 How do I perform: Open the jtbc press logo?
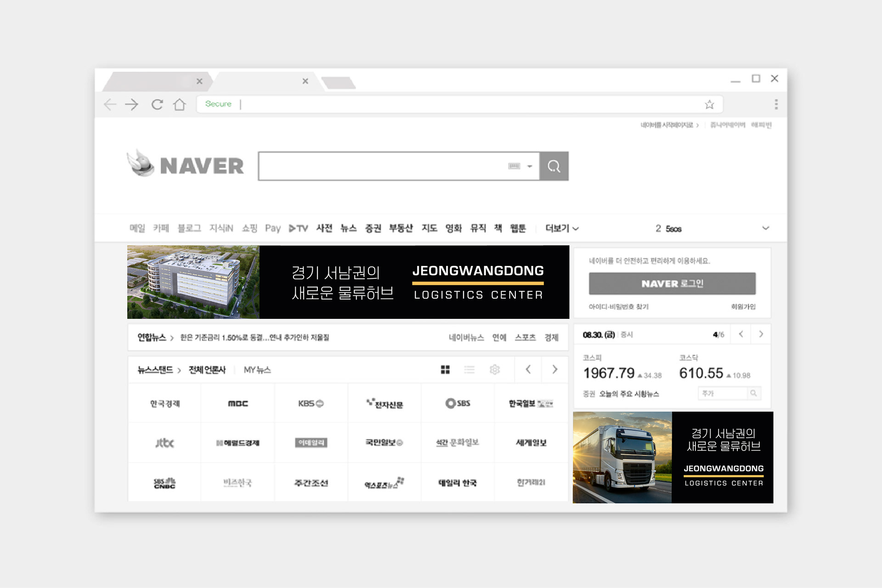164,443
